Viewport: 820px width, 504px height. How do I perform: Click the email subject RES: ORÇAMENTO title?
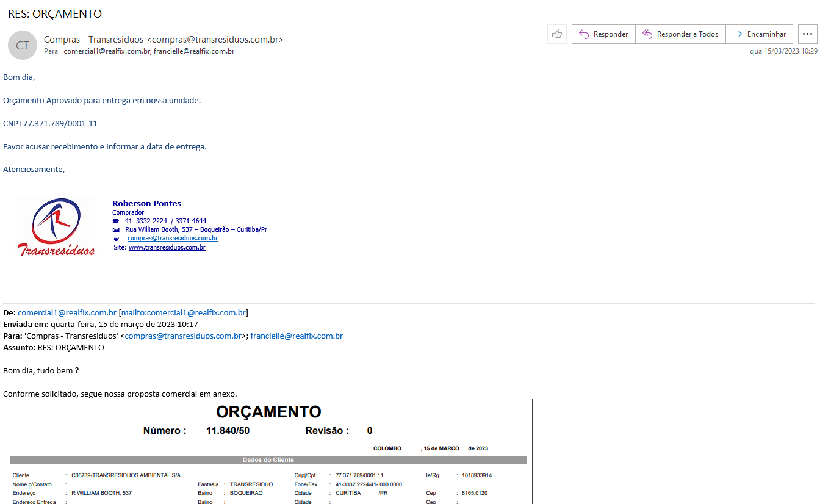(x=55, y=13)
